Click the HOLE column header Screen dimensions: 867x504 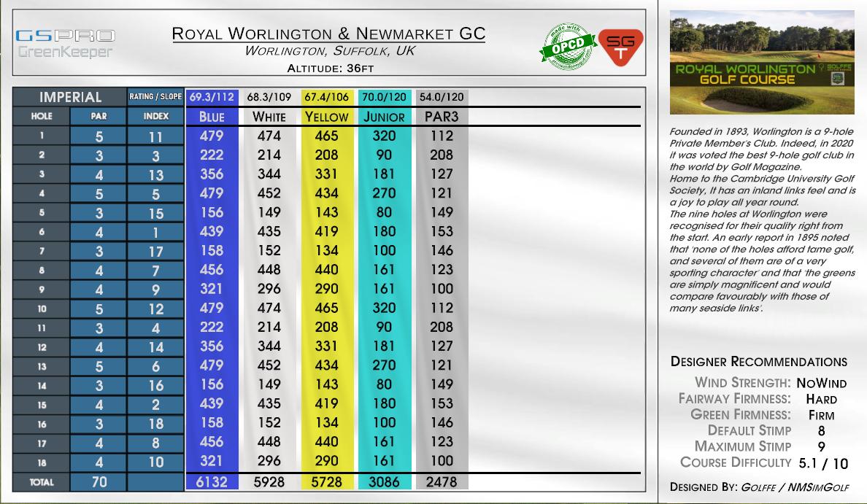point(42,116)
